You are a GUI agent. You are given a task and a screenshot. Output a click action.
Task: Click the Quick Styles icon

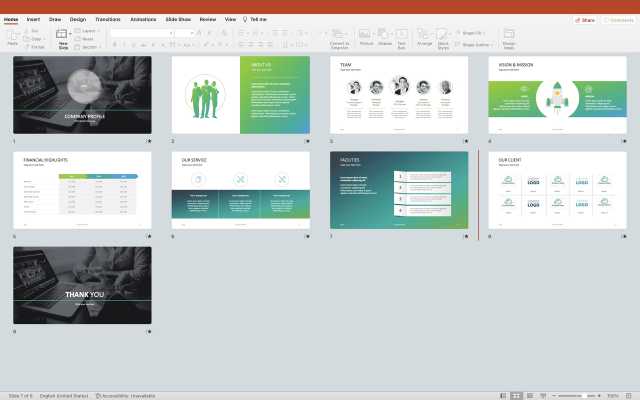(444, 35)
